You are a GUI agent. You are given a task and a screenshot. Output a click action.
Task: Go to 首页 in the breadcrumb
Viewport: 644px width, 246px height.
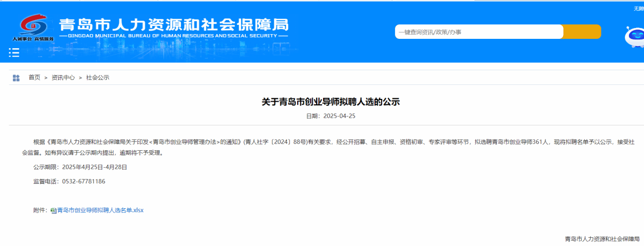pyautogui.click(x=34, y=78)
